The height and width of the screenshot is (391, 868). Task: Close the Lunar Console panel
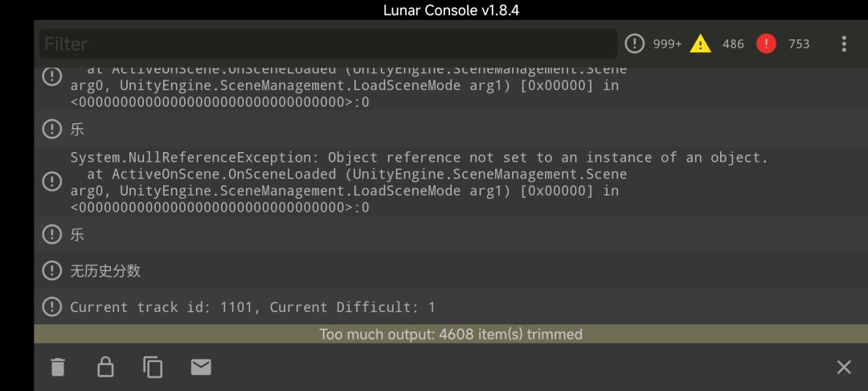(843, 368)
